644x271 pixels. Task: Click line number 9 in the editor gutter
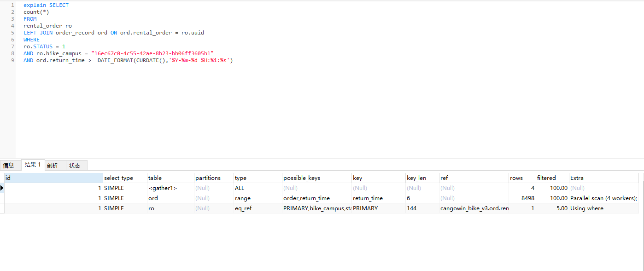pos(13,60)
